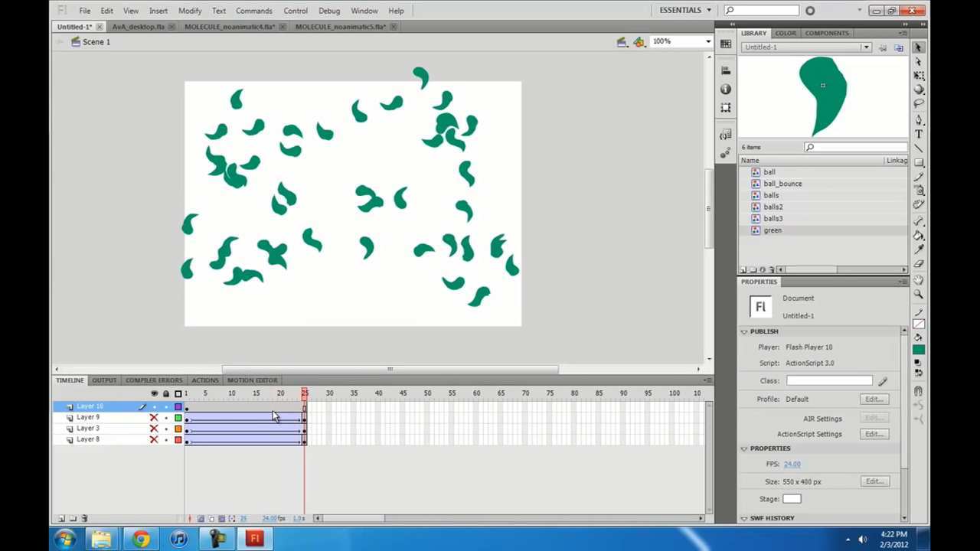The width and height of the screenshot is (980, 551).
Task: Click Edit button next to Size
Action: [x=874, y=481]
